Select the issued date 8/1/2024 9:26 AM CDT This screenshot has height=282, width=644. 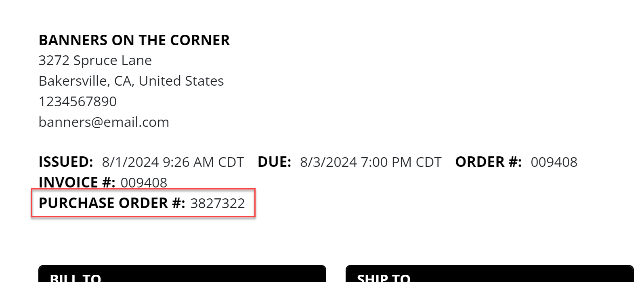click(173, 162)
